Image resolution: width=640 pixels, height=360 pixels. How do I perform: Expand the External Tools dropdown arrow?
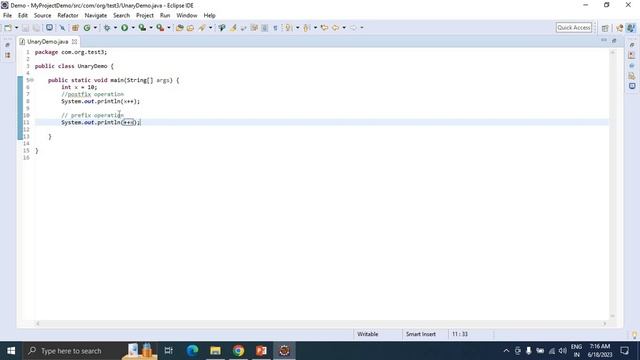click(x=169, y=28)
